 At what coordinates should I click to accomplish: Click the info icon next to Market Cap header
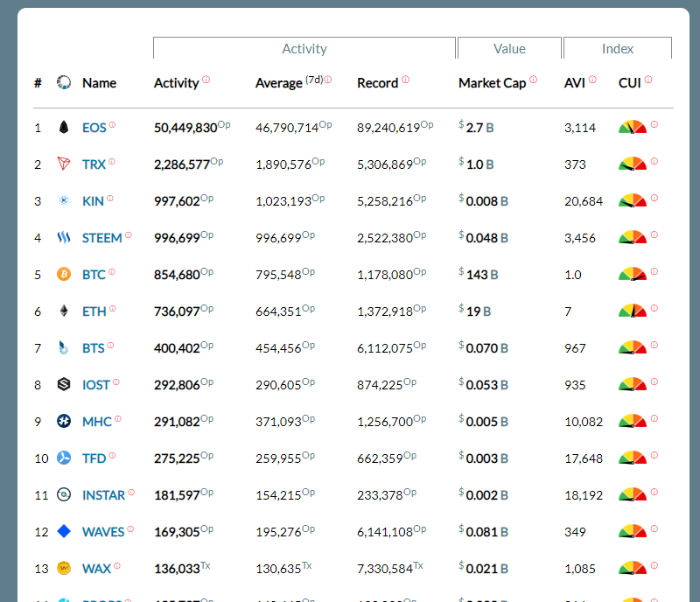[533, 80]
